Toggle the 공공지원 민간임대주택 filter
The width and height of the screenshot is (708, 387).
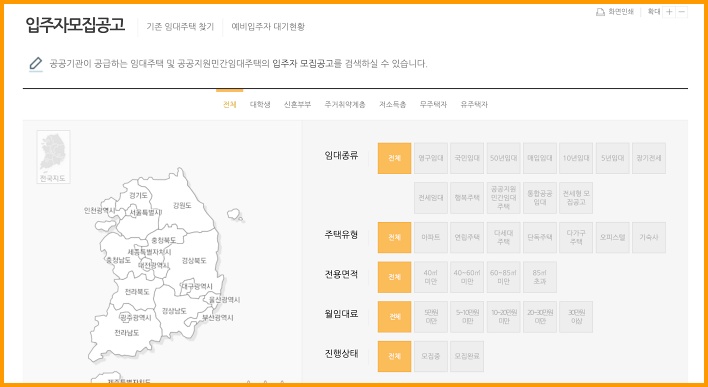pyautogui.click(x=503, y=198)
